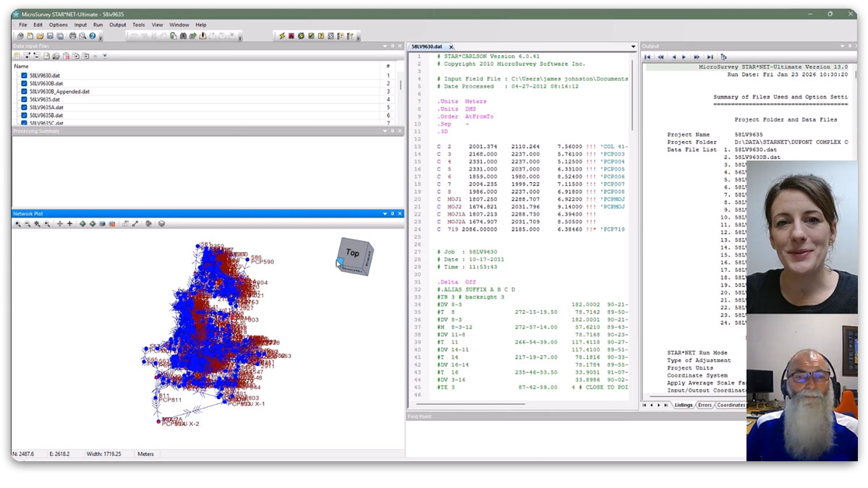The height and width of the screenshot is (488, 868).
Task: Click the tree navigation icon in Output toolbar
Action: 723,57
